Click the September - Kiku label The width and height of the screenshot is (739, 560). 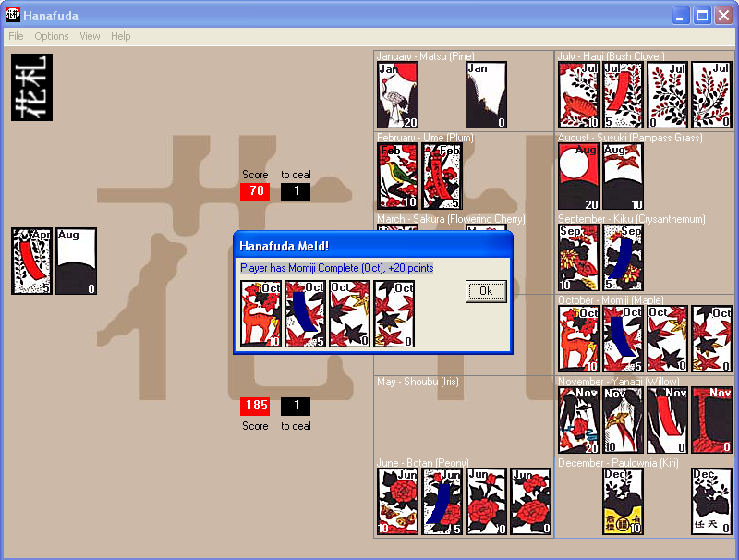[x=632, y=219]
